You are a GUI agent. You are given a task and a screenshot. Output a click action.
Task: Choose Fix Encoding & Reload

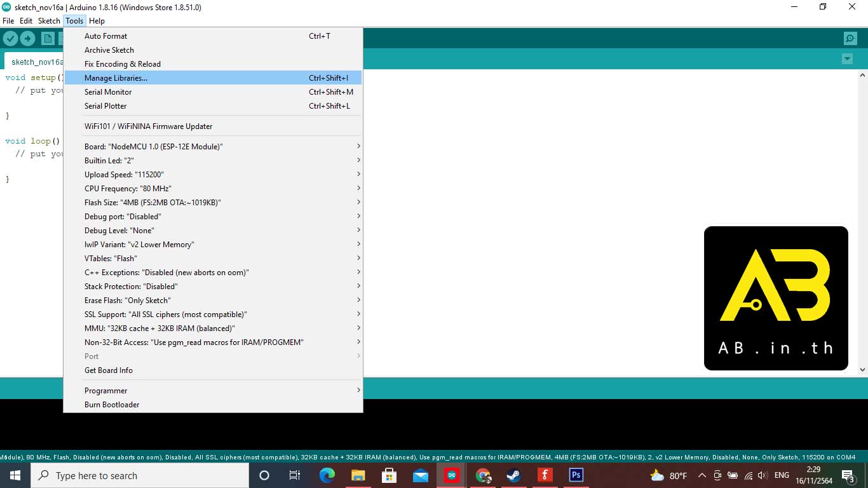tap(213, 64)
